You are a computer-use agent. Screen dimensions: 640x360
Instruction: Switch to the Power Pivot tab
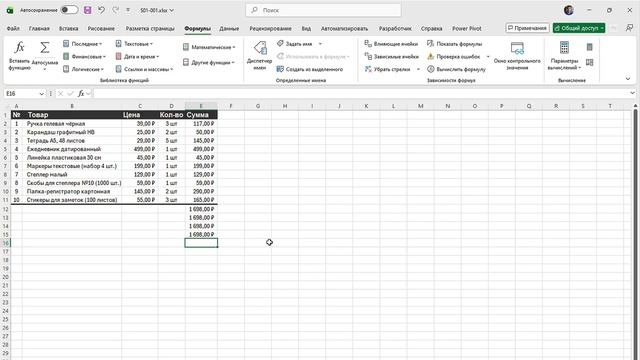pos(467,29)
